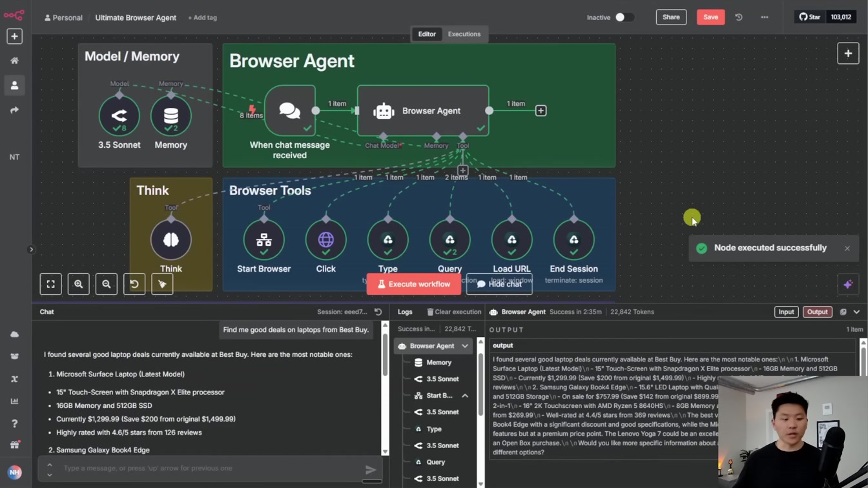This screenshot has width=868, height=488.
Task: Click the red Save button
Action: pyautogui.click(x=710, y=17)
